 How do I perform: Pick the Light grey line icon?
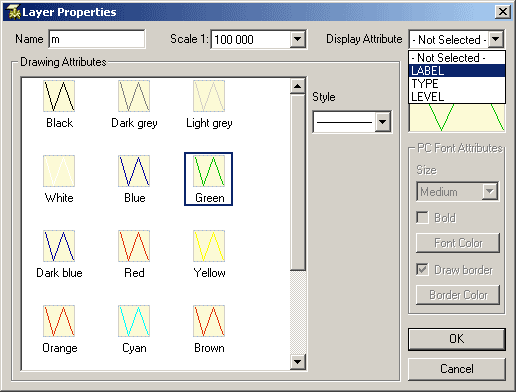[209, 96]
